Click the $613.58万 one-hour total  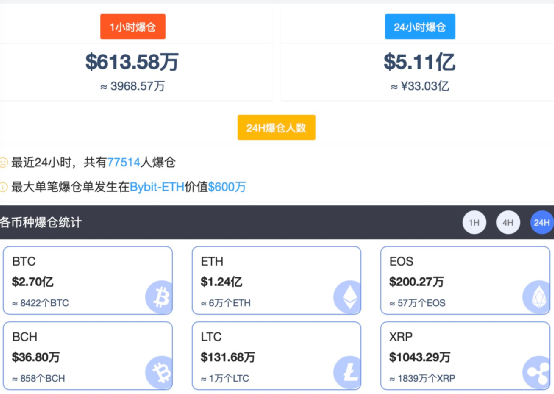click(132, 62)
